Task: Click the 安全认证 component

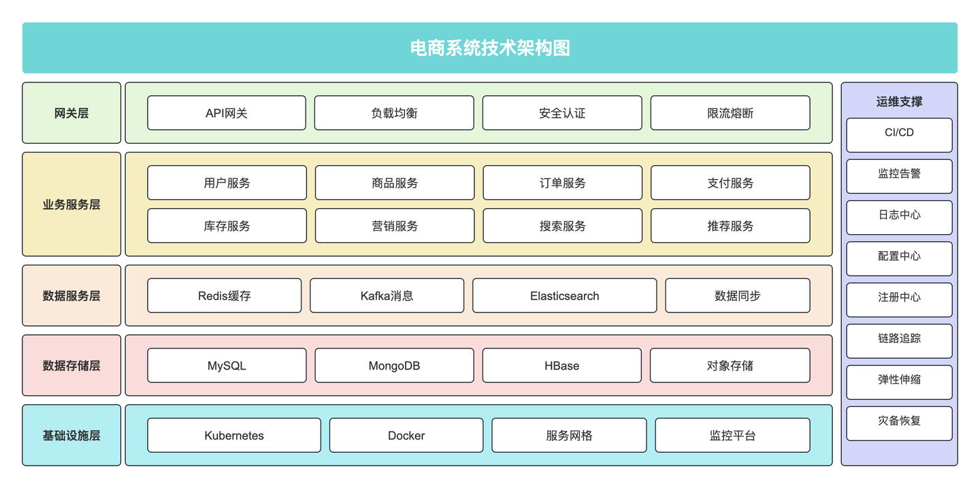Action: [562, 113]
